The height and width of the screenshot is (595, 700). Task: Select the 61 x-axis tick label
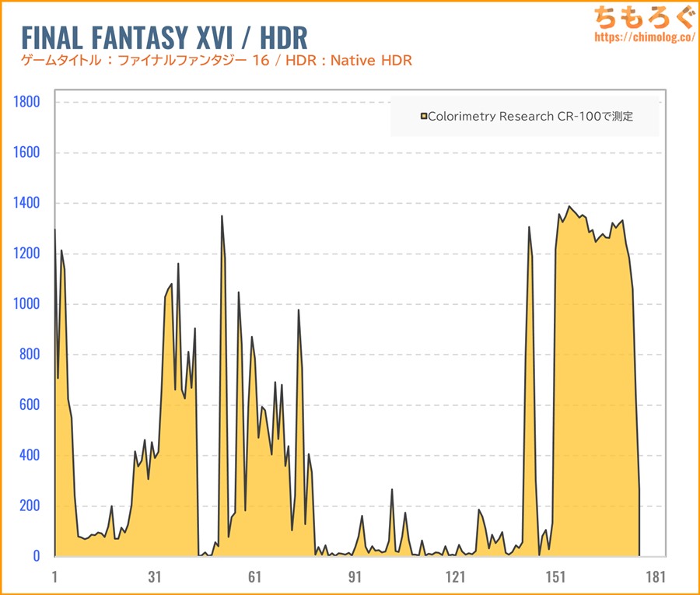[x=255, y=576]
